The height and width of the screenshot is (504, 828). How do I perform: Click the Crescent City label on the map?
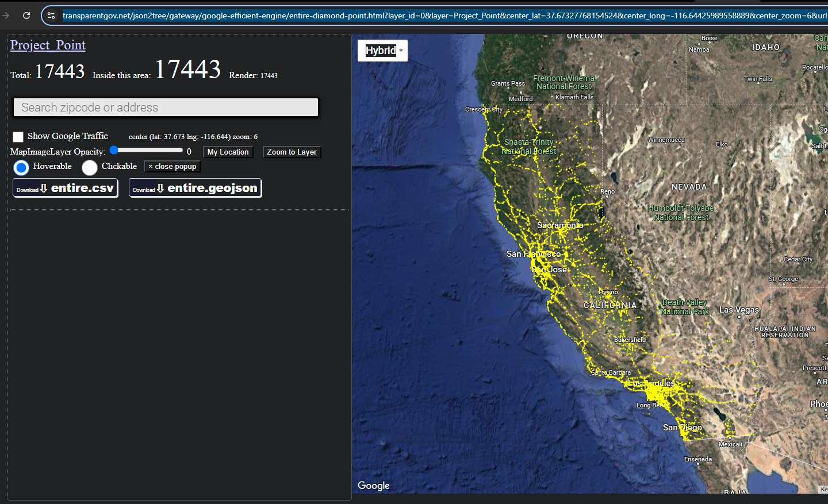484,109
